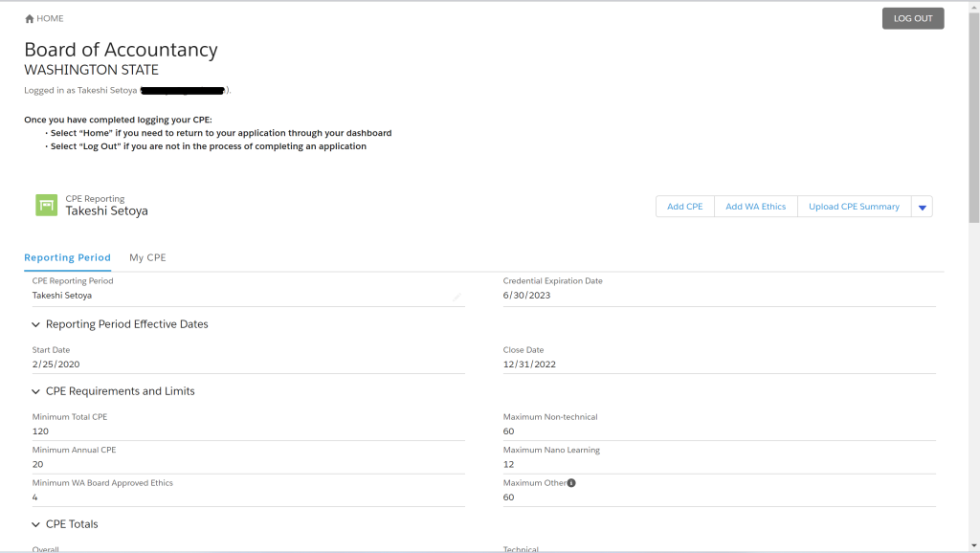Open the dropdown arrow next to Upload CPE Summary

pyautogui.click(x=922, y=207)
